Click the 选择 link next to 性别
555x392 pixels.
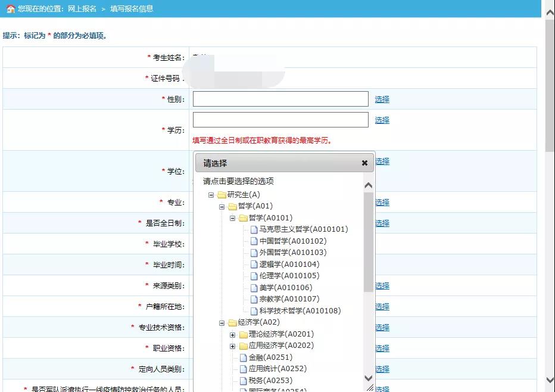[382, 99]
